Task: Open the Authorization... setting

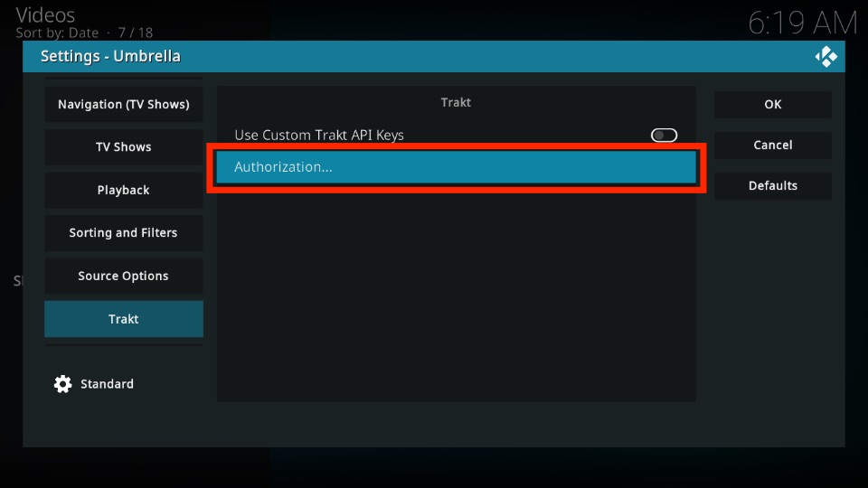Action: click(456, 167)
